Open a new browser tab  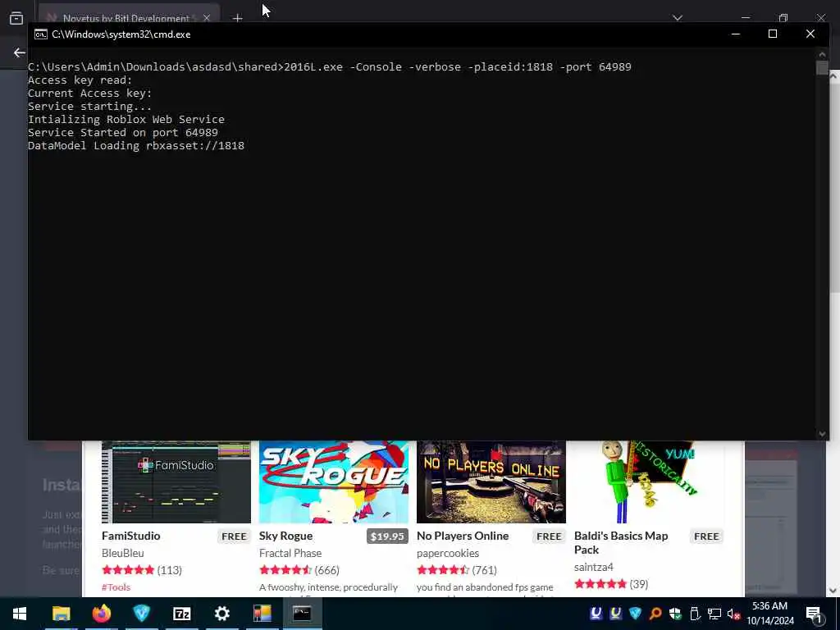[237, 18]
